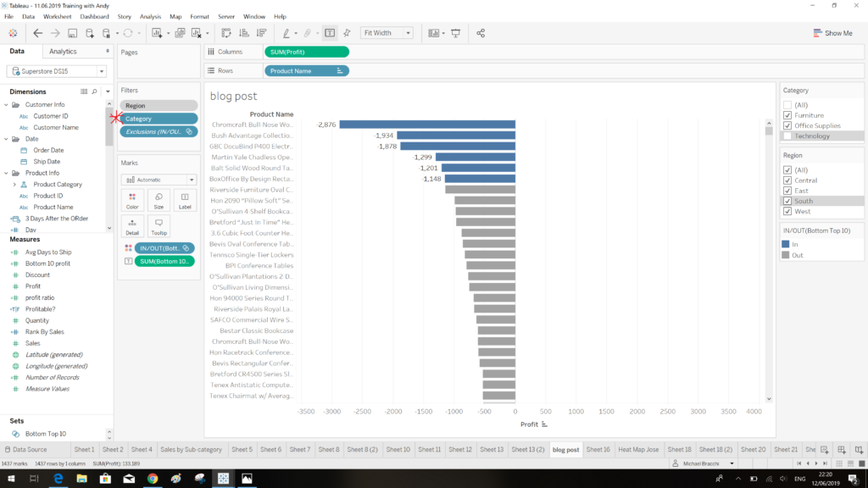Uncheck the South region checkbox

coord(787,201)
